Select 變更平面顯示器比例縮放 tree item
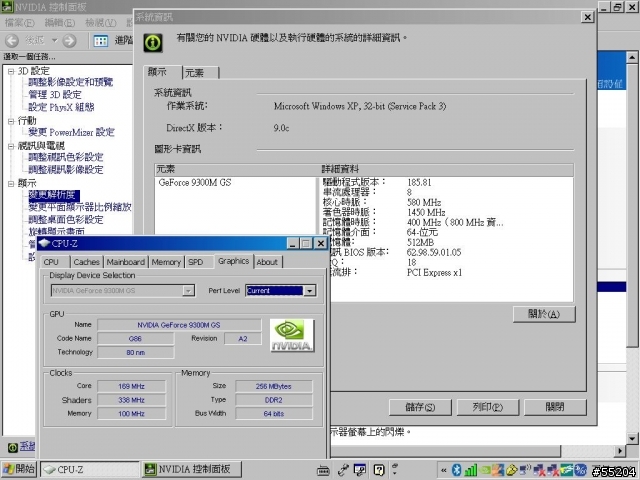 pyautogui.click(x=80, y=207)
